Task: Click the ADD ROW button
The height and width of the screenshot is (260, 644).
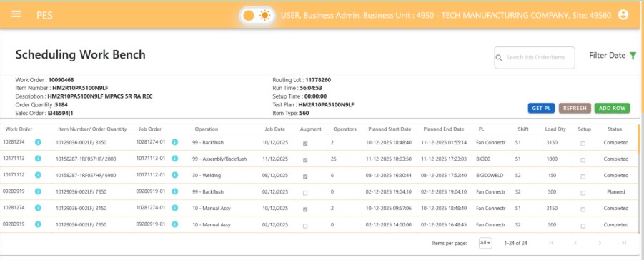Action: coord(612,108)
